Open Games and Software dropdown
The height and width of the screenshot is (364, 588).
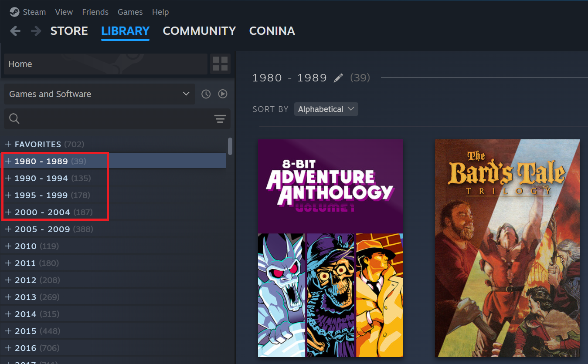100,94
